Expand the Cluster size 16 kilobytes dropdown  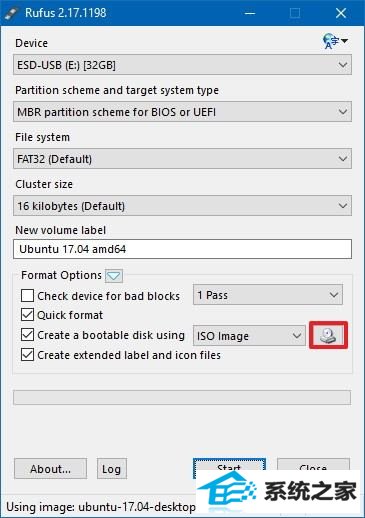click(x=182, y=206)
